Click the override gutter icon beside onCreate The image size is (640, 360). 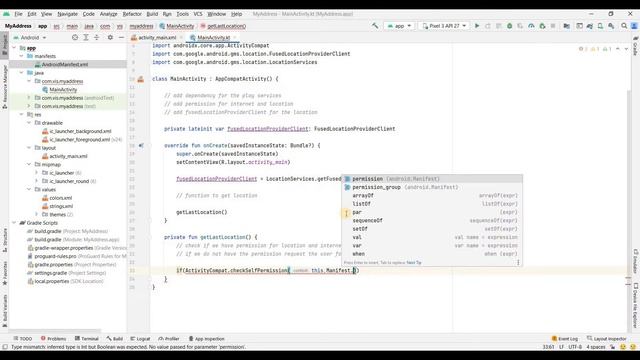tap(141, 145)
